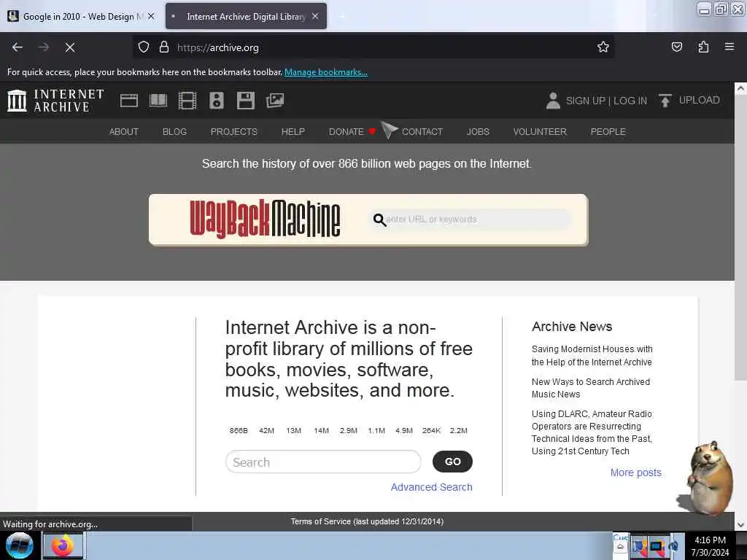
Task: Click the taskbar clock 4:16 PM
Action: pos(710,540)
